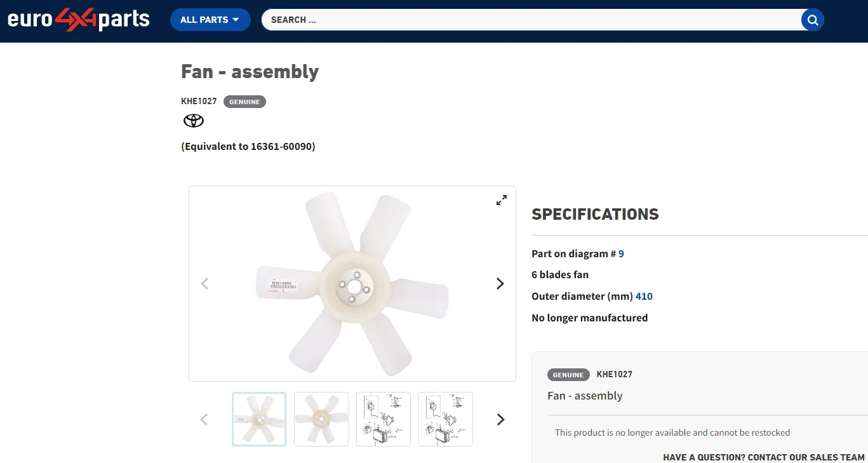Click the GENUINE badge in the product box

(x=568, y=375)
